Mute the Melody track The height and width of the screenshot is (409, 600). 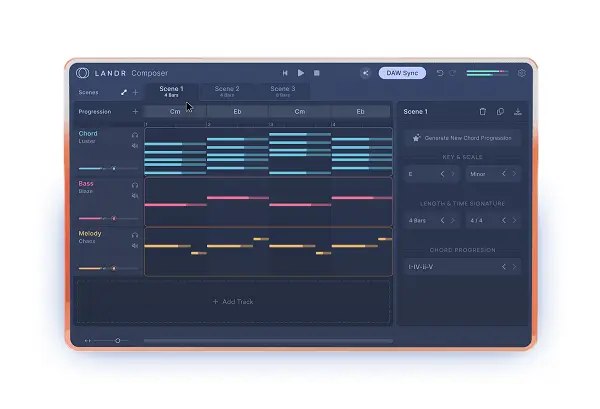[x=135, y=246]
